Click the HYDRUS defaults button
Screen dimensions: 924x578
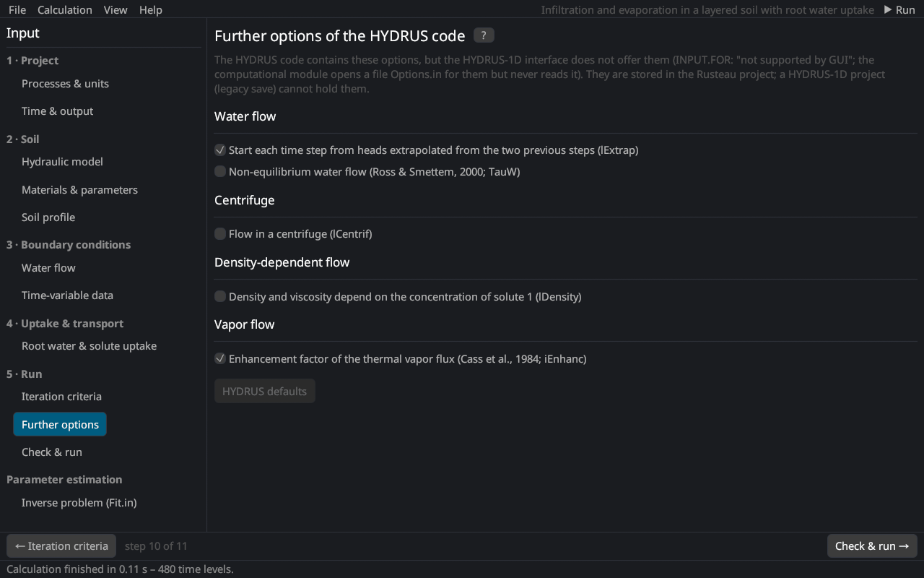pos(265,391)
